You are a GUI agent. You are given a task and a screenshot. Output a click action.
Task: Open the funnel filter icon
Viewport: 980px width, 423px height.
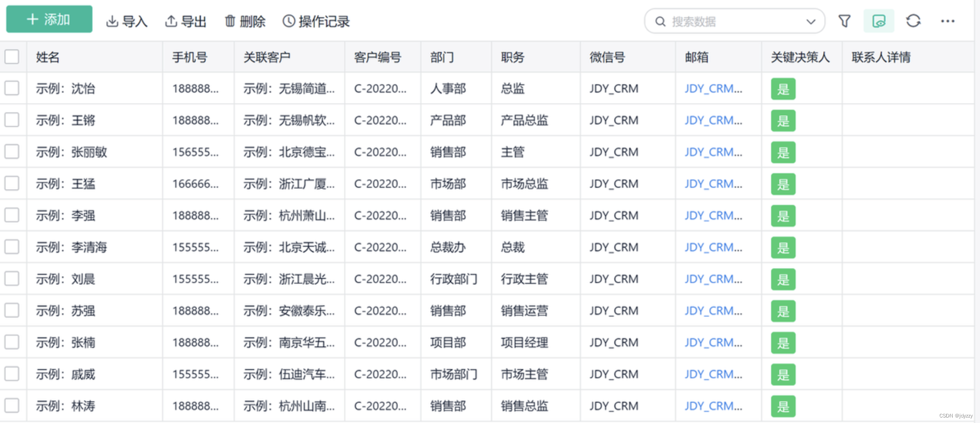(844, 21)
